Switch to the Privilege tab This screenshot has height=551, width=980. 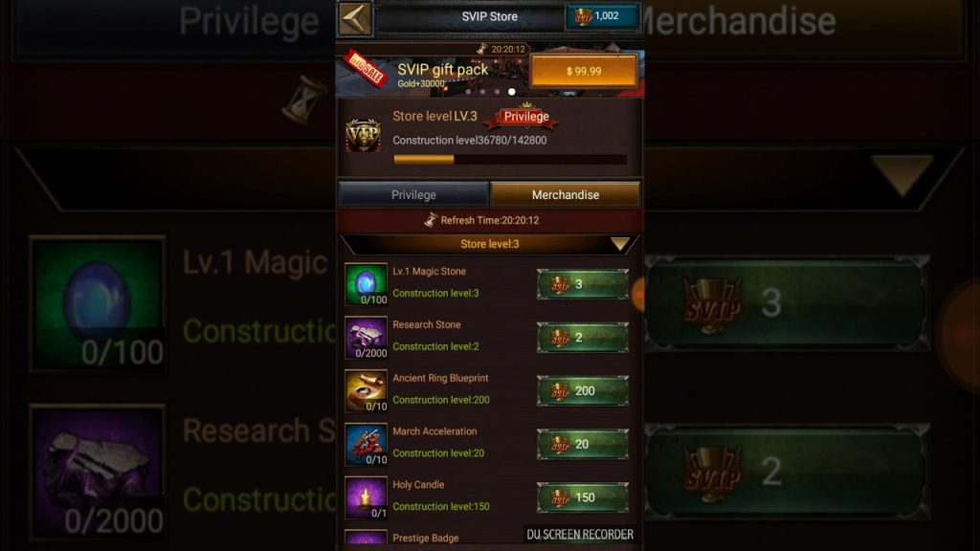click(413, 195)
